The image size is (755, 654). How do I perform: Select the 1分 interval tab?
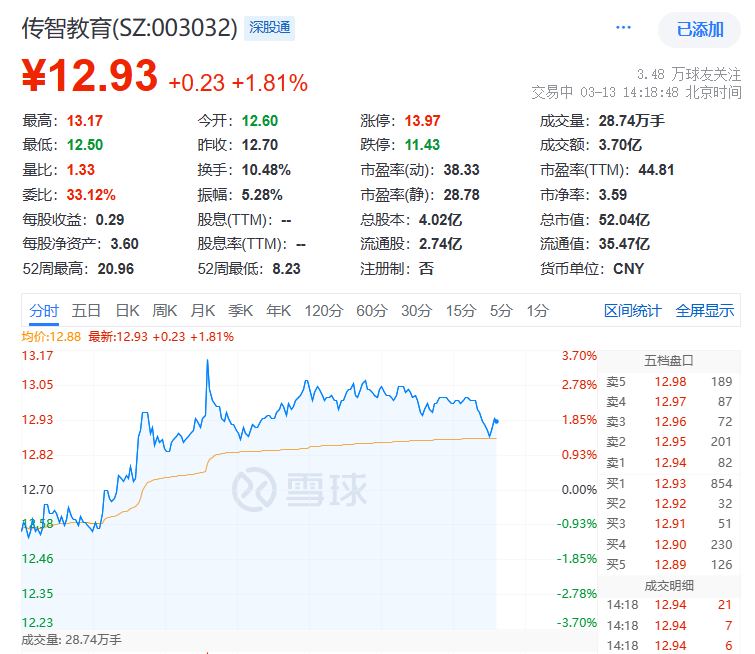pyautogui.click(x=538, y=311)
